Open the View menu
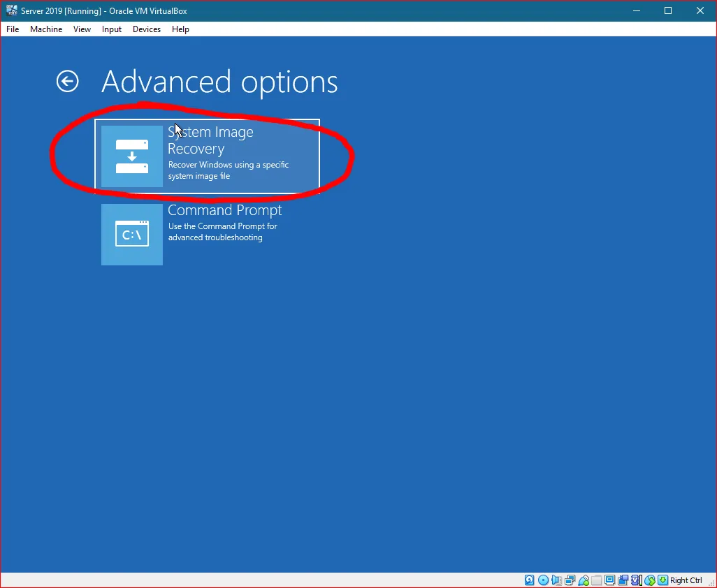717x588 pixels. coord(82,29)
